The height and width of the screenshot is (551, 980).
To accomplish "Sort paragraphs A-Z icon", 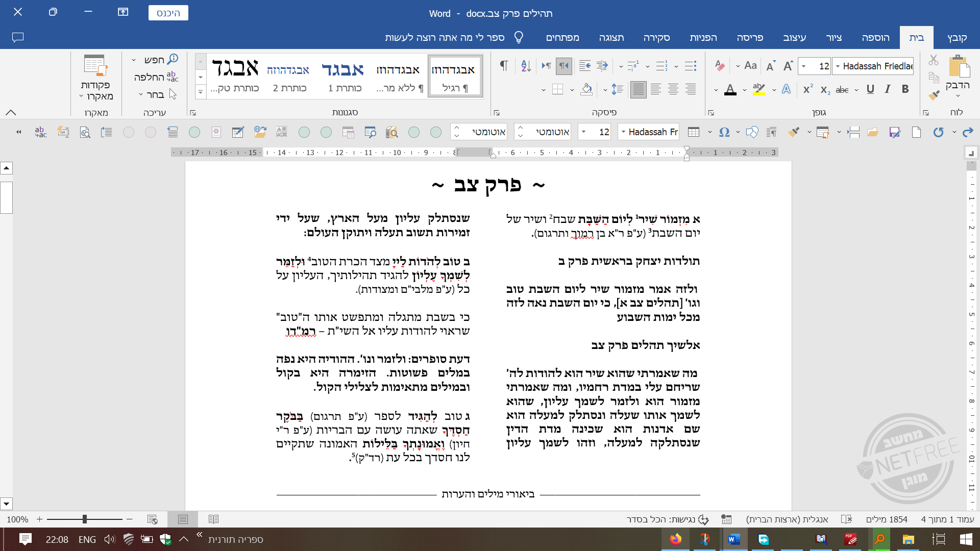I will coord(526,65).
